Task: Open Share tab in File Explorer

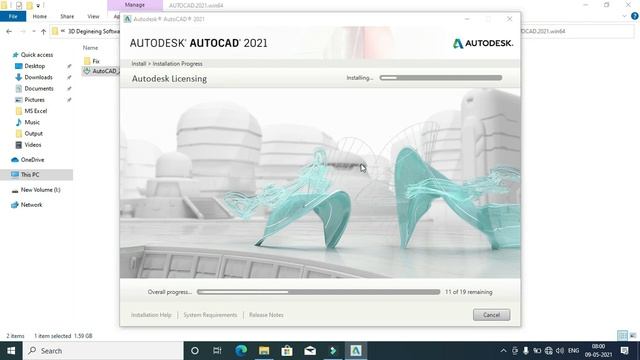Action: point(67,16)
